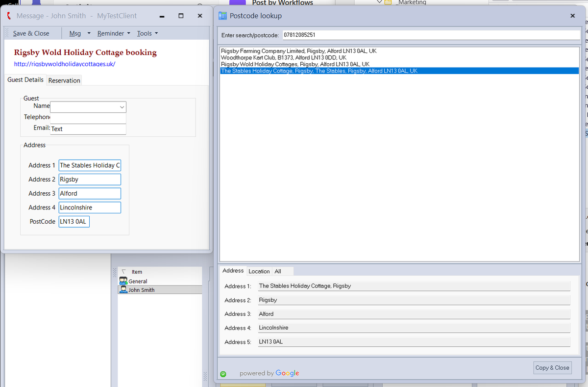Open the rigsbywoldholidaycottages.uk link

(x=64, y=64)
